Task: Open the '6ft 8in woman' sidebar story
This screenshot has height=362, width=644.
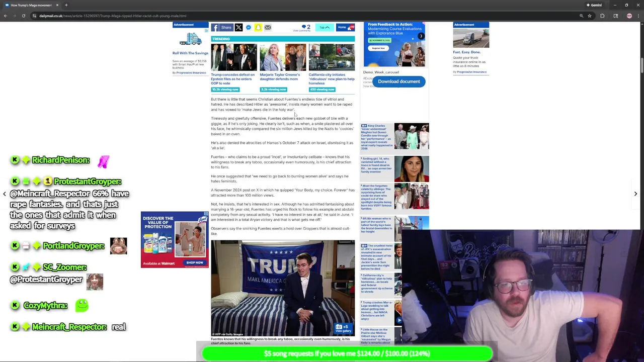Action: point(377,225)
